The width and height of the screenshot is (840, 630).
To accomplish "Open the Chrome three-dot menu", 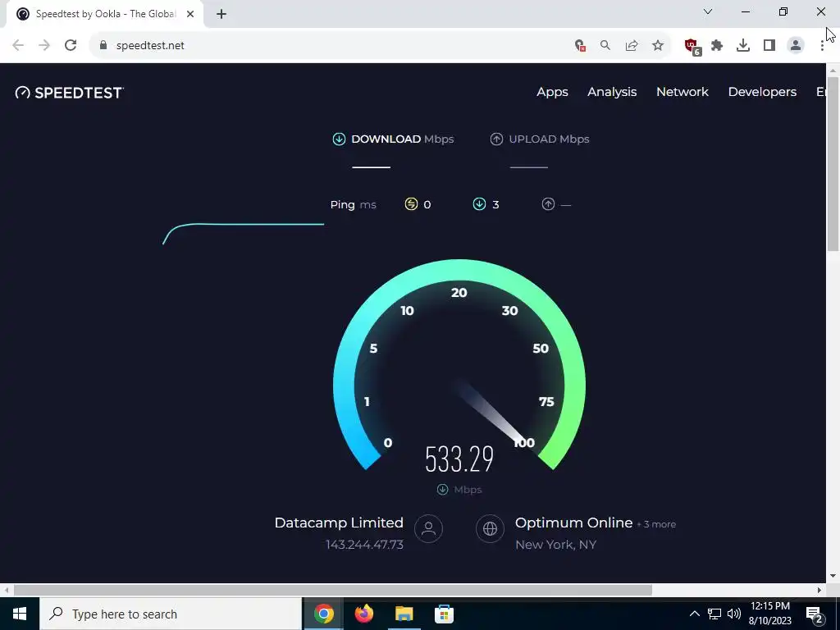I will click(x=822, y=46).
